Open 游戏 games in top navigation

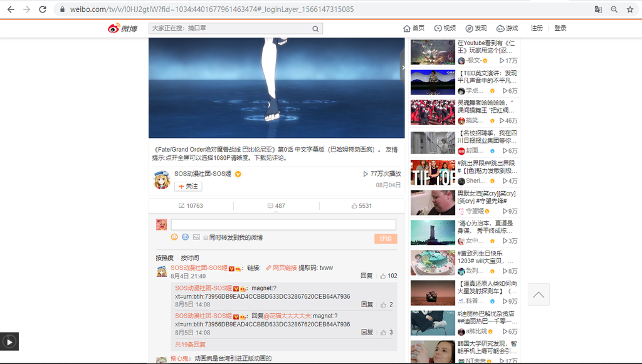point(507,28)
